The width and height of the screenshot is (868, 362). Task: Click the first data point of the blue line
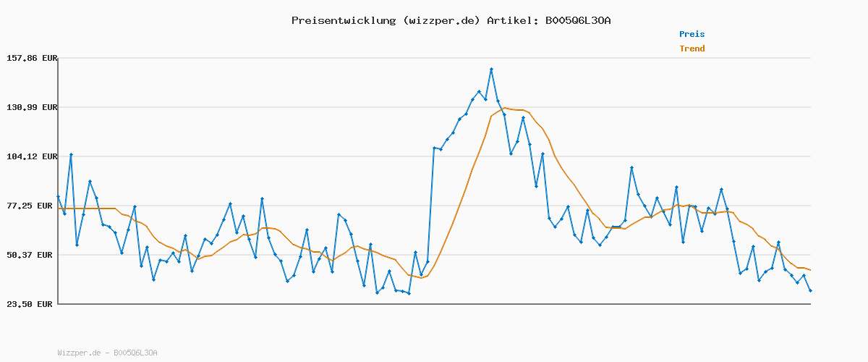[x=58, y=197]
